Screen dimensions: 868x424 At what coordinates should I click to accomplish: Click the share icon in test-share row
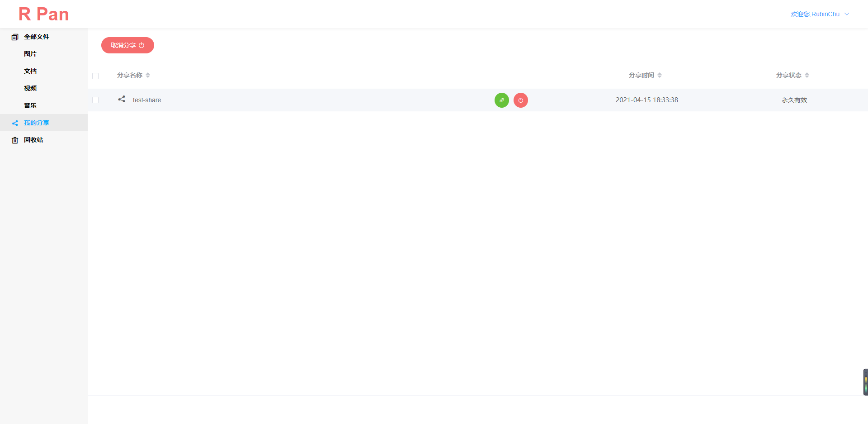[122, 99]
